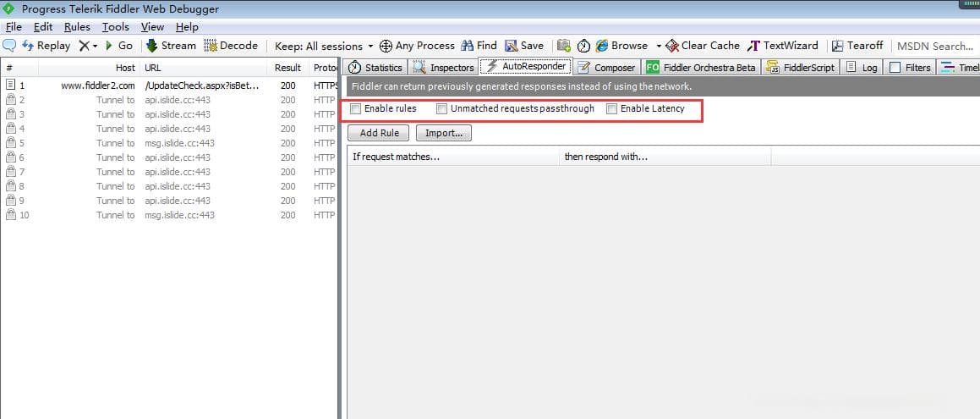Switch to the Statistics tab
Viewport: 980px width, 419px height.
click(375, 68)
